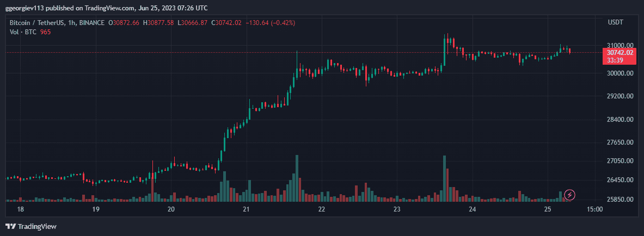Click the ggeorgiev113 published on TradingView.com header
The image size is (644, 236).
[x=106, y=8]
